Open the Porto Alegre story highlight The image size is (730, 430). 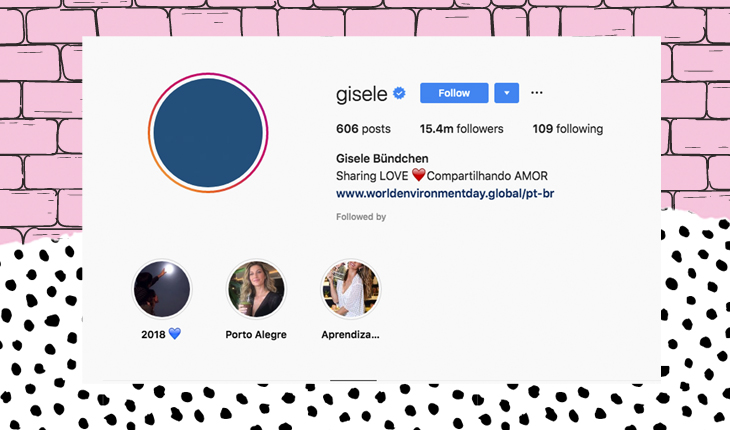(256, 289)
